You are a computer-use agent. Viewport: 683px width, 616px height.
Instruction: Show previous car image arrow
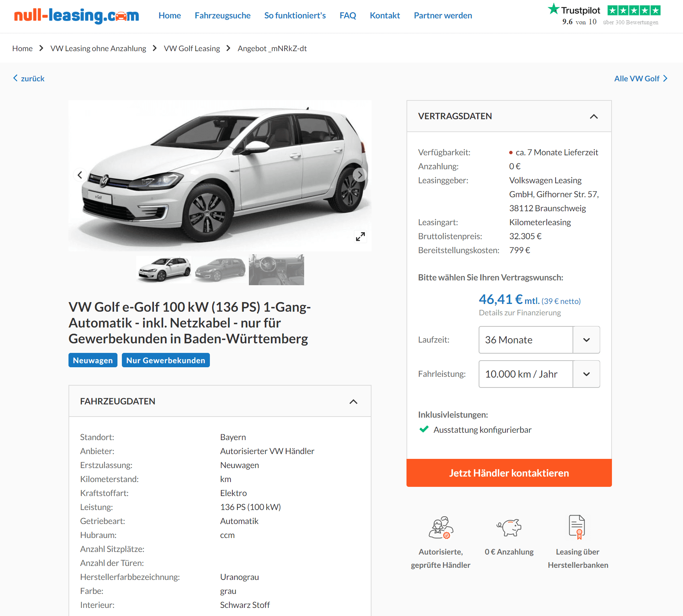click(80, 175)
